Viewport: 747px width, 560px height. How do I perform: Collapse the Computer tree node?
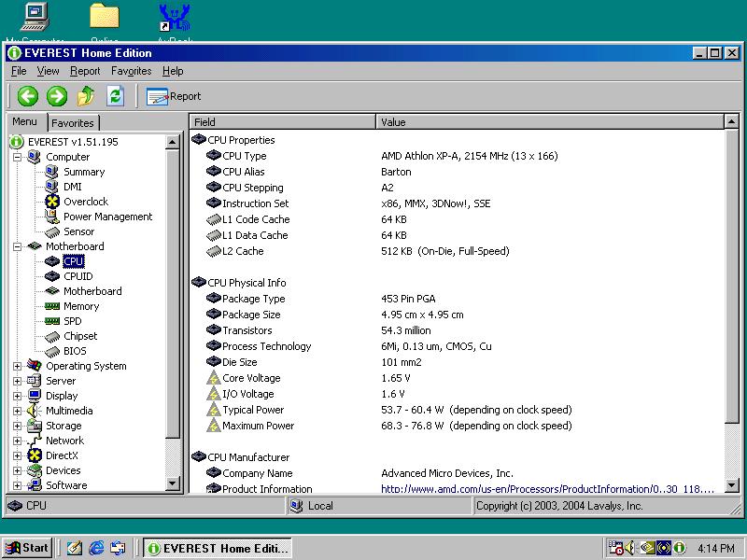pyautogui.click(x=17, y=157)
